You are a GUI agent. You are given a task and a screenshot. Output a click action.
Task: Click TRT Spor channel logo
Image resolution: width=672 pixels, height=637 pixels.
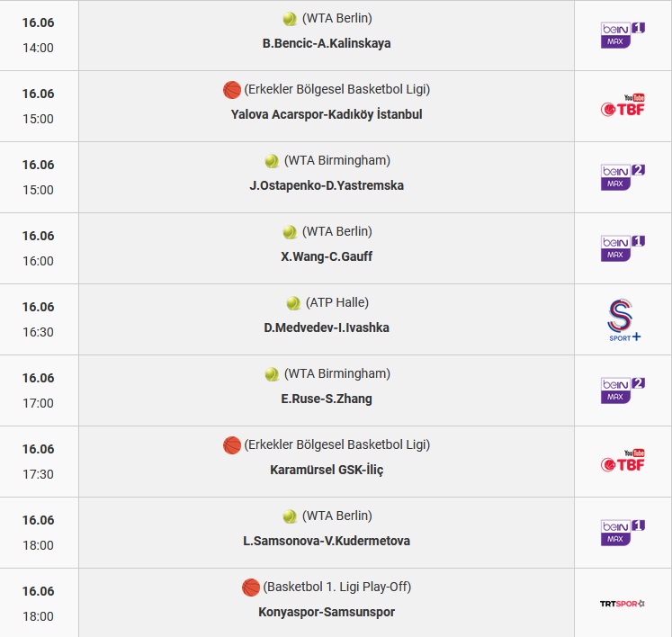(x=623, y=604)
